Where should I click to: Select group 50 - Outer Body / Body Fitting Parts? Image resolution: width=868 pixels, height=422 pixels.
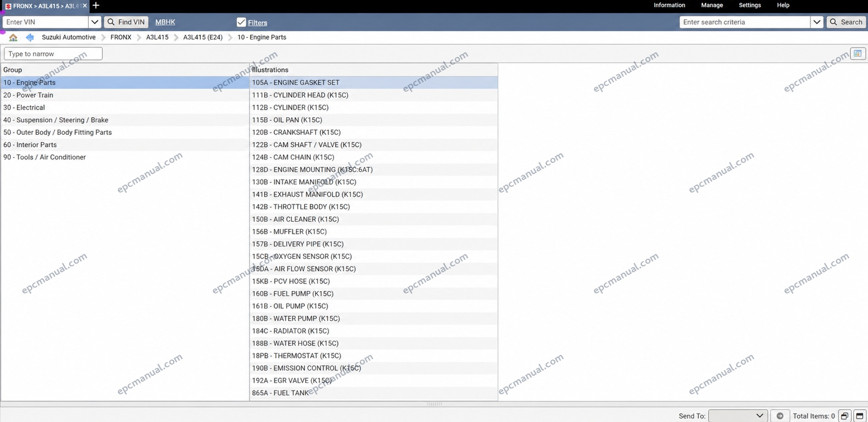(125, 133)
